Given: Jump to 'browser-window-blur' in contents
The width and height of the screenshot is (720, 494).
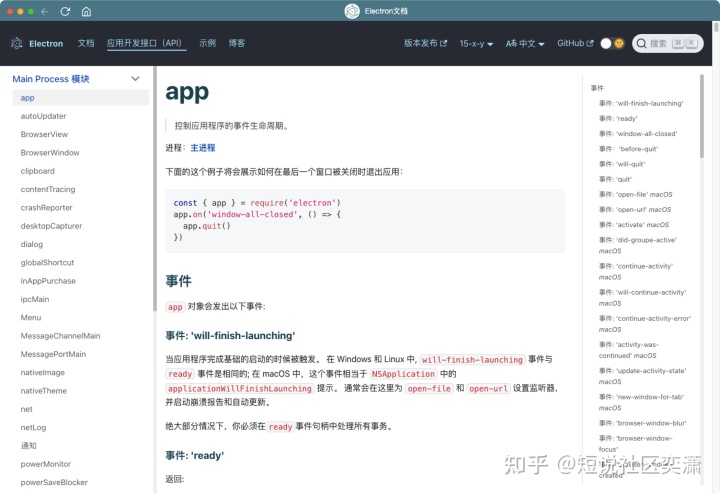Looking at the screenshot, I should point(642,423).
